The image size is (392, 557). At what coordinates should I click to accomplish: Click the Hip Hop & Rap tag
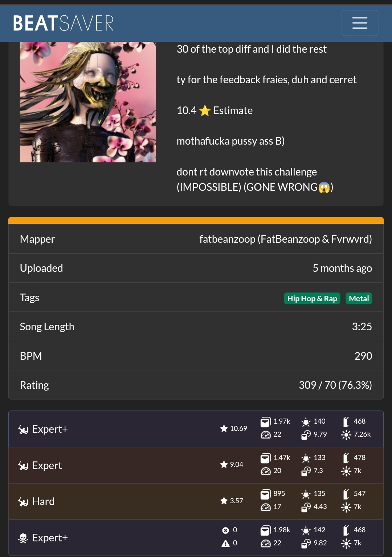click(x=312, y=298)
